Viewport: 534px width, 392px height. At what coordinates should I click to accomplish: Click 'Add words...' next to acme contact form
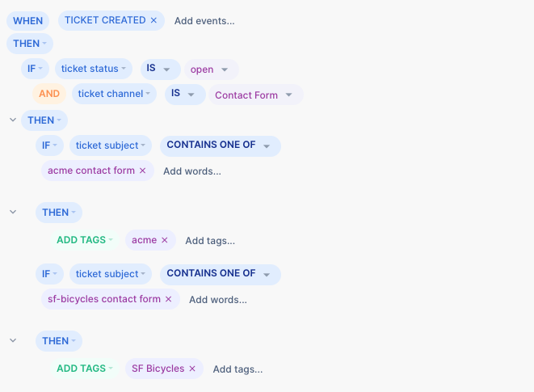click(x=192, y=171)
